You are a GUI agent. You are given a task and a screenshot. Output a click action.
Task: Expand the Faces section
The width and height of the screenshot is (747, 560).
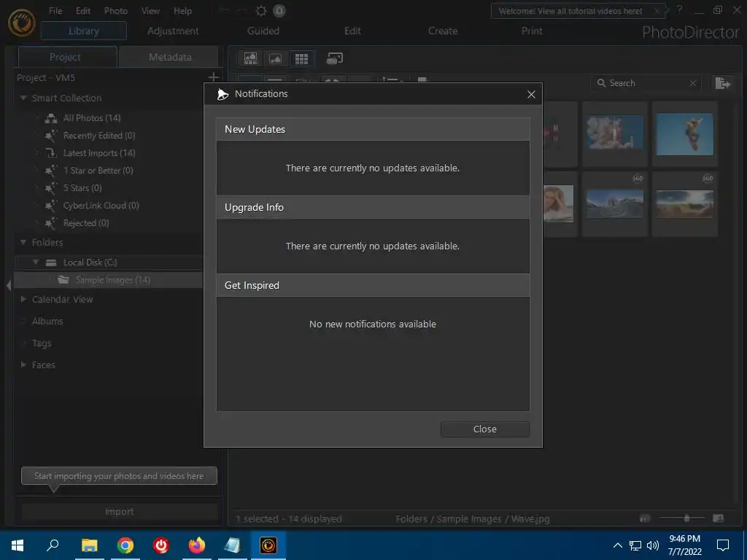(23, 365)
